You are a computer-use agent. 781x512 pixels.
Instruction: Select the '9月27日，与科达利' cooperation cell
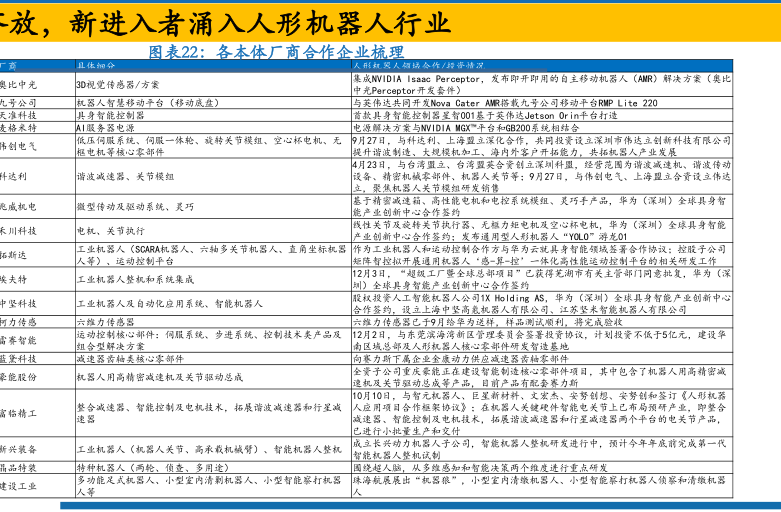pos(542,146)
